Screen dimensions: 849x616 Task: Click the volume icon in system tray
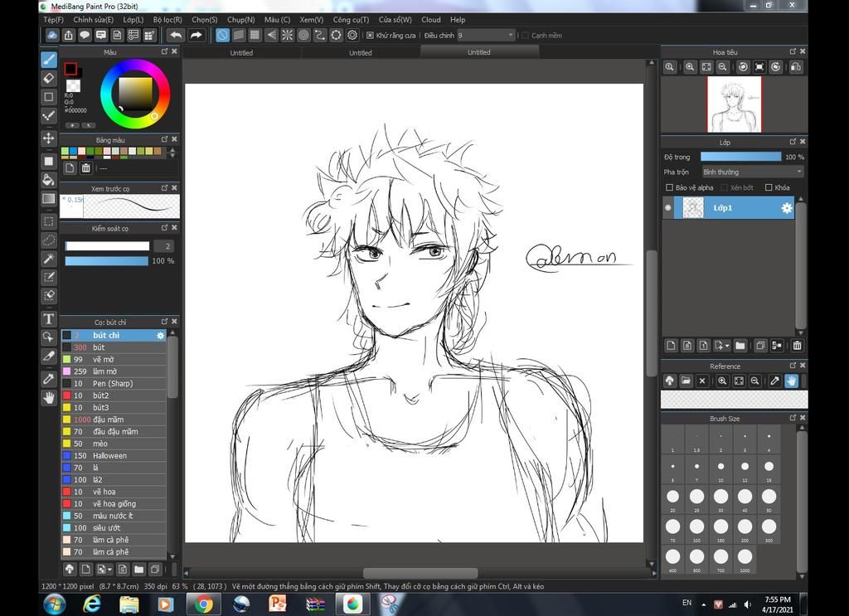[748, 604]
